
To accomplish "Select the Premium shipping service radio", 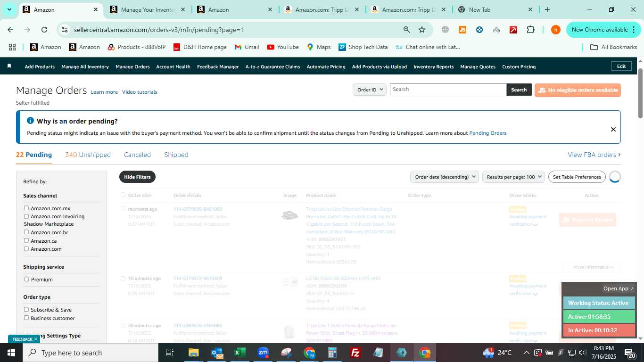I will pos(26,279).
